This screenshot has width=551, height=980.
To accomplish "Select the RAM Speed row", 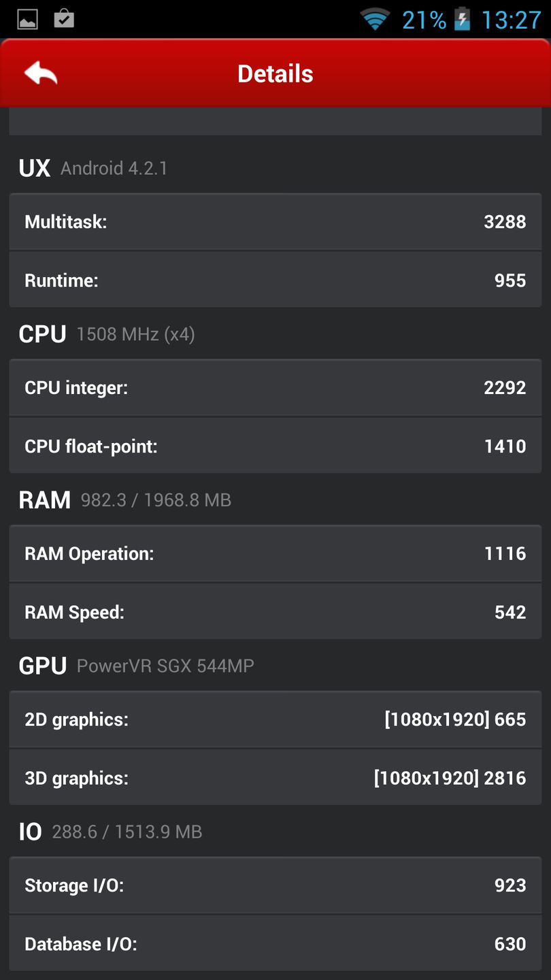I will [x=275, y=612].
